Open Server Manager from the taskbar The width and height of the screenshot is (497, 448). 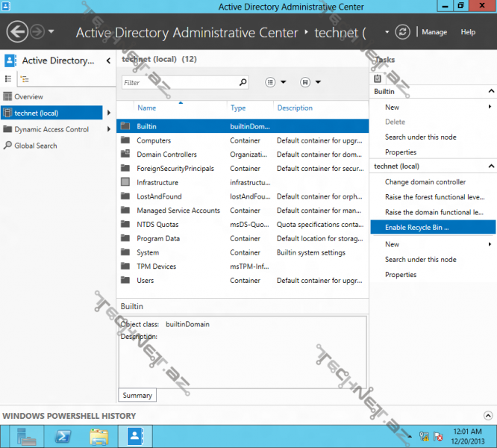tap(27, 437)
